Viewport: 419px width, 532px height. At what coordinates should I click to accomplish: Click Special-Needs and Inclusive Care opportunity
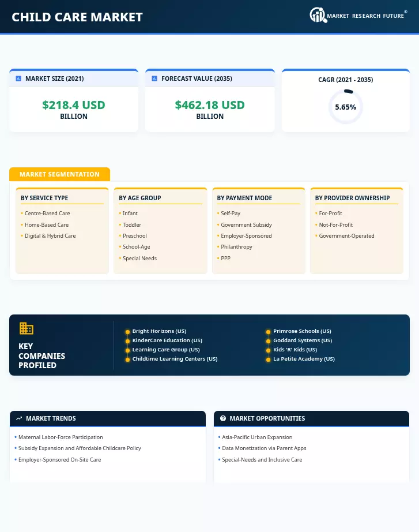point(262,460)
